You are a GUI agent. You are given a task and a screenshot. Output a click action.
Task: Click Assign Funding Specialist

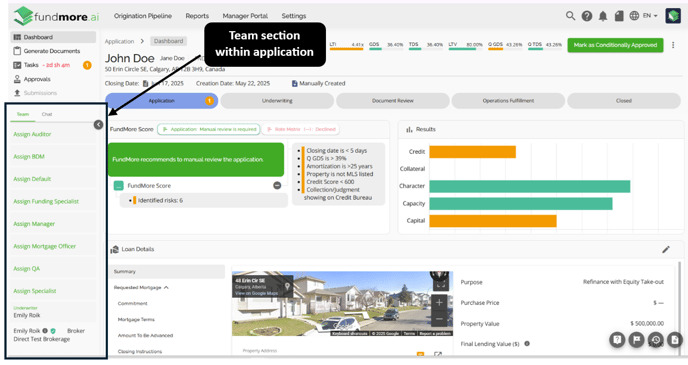coord(46,201)
